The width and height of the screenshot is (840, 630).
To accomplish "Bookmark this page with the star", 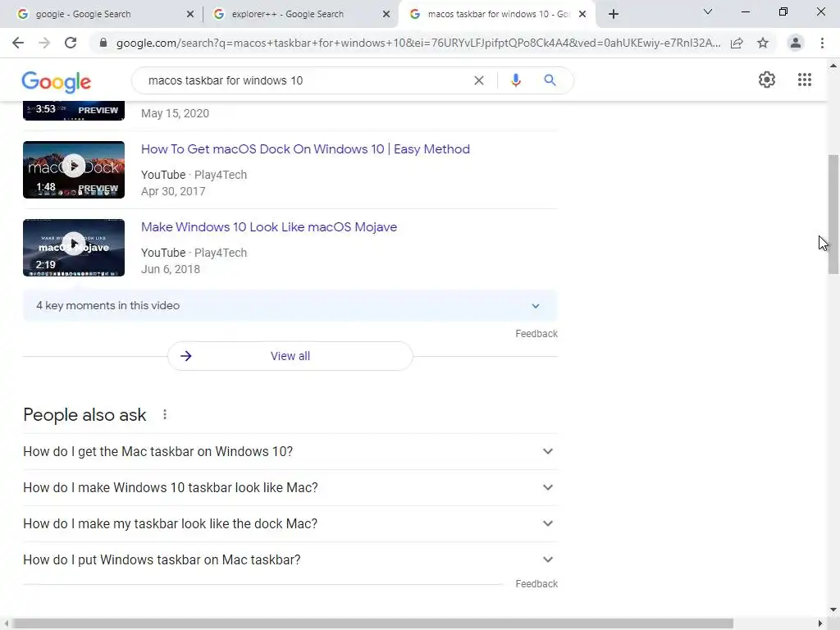I will pyautogui.click(x=763, y=43).
